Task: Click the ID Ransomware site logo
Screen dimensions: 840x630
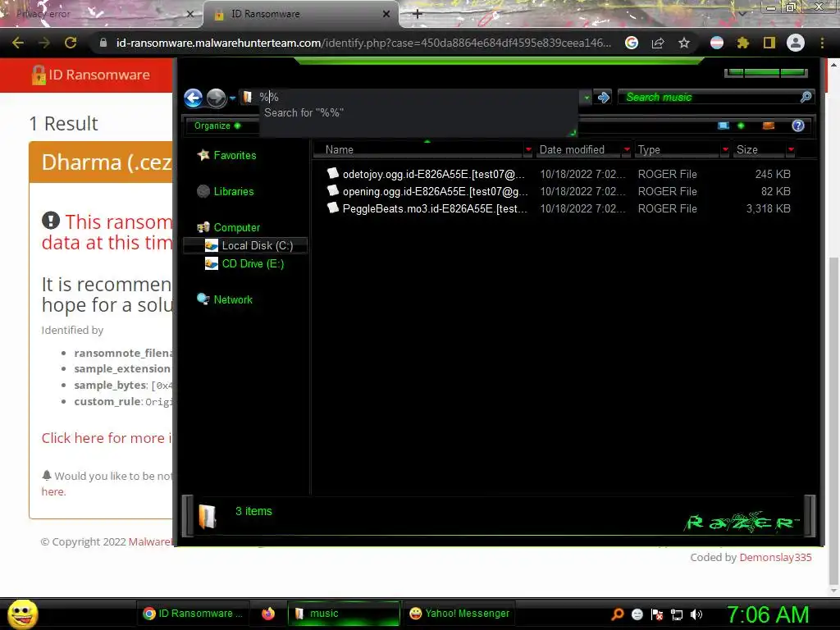Action: tap(90, 75)
